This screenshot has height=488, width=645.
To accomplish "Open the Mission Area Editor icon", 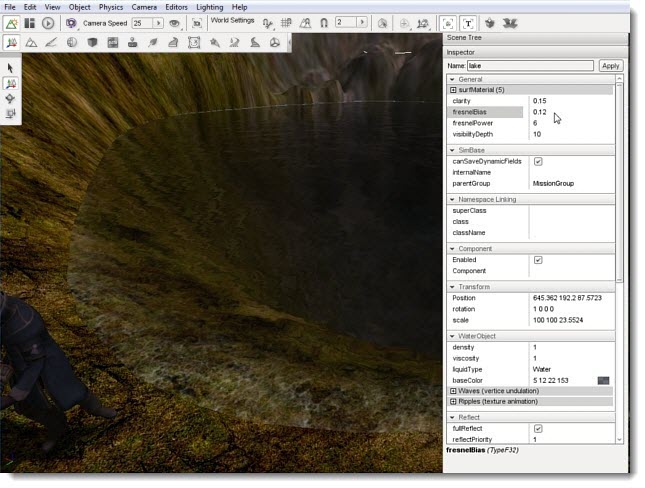I will pyautogui.click(x=194, y=42).
